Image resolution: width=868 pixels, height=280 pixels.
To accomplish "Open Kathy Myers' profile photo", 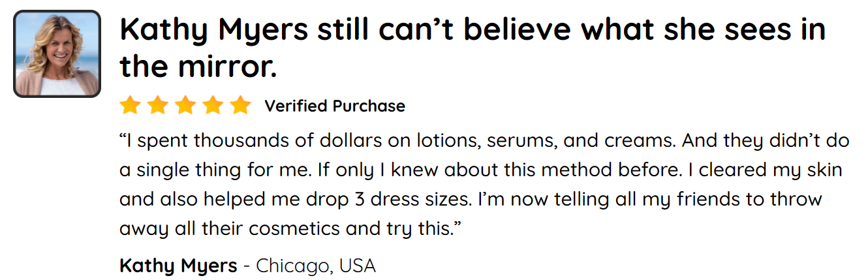I will (x=57, y=54).
